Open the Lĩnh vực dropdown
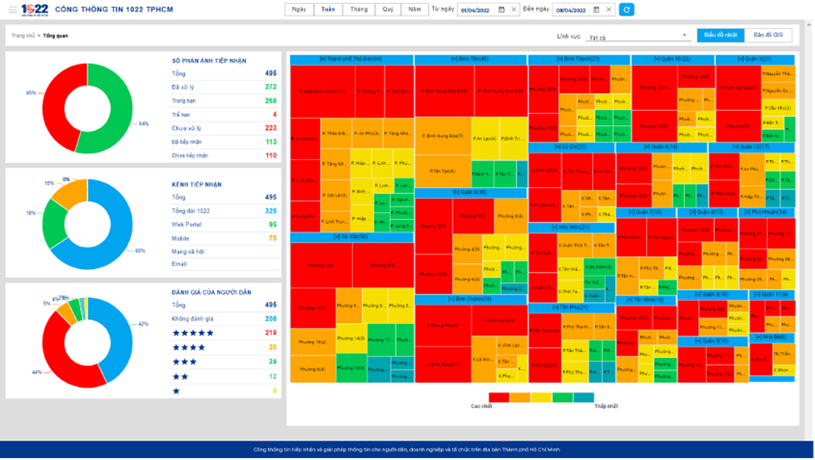Screen dimensions: 815x460 [x=637, y=36]
